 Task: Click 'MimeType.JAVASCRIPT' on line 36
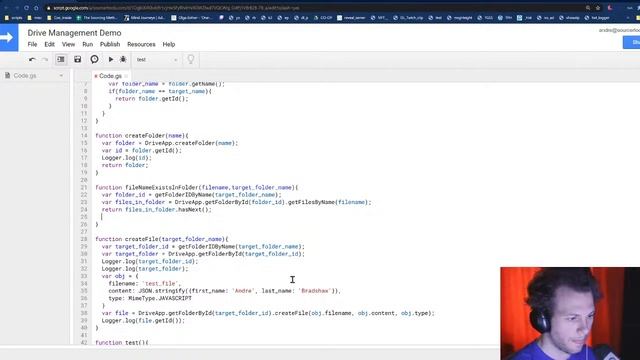pyautogui.click(x=160, y=298)
